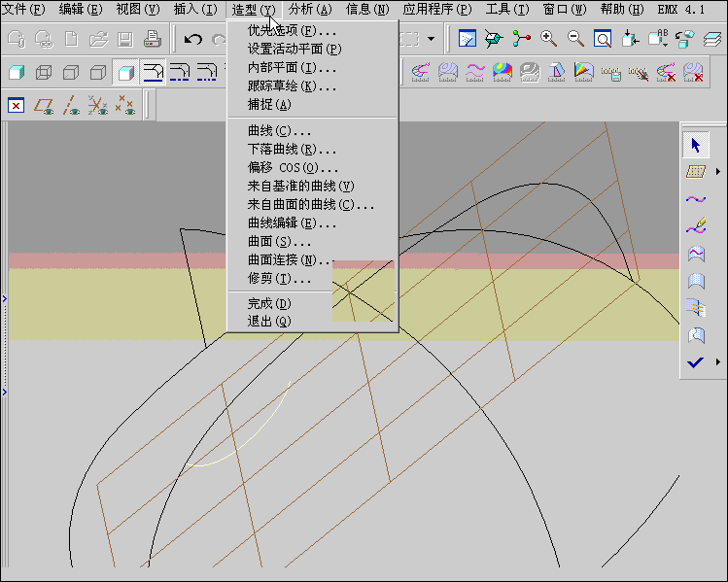Click the print icon
Screen dimensions: 728x582
(153, 39)
